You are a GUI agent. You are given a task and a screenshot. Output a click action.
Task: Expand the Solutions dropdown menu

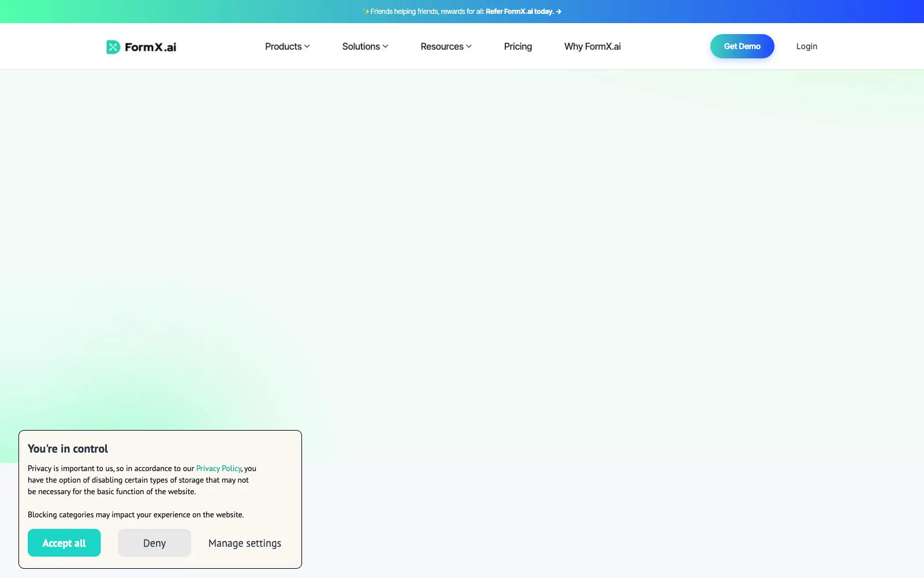pyautogui.click(x=365, y=46)
